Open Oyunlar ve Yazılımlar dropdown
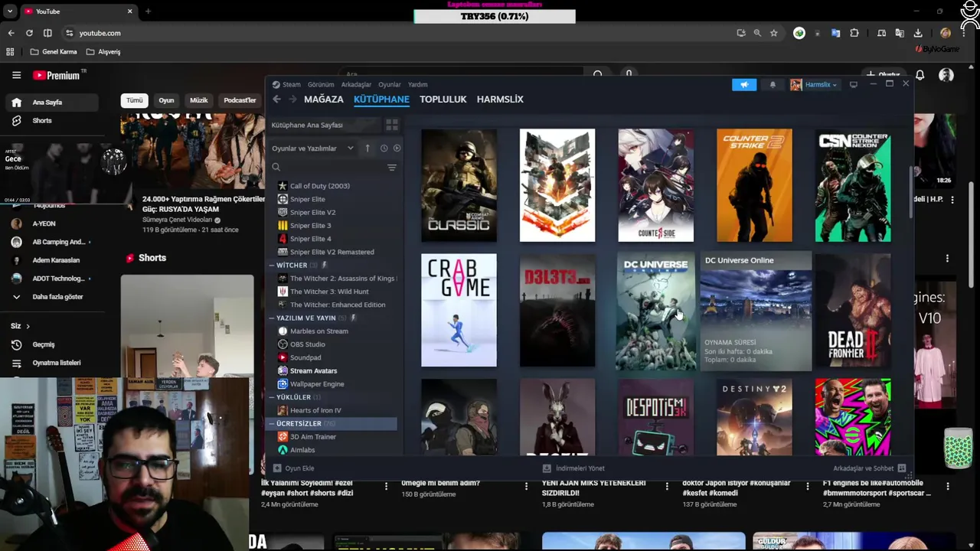Viewport: 980px width, 551px height. click(x=312, y=148)
